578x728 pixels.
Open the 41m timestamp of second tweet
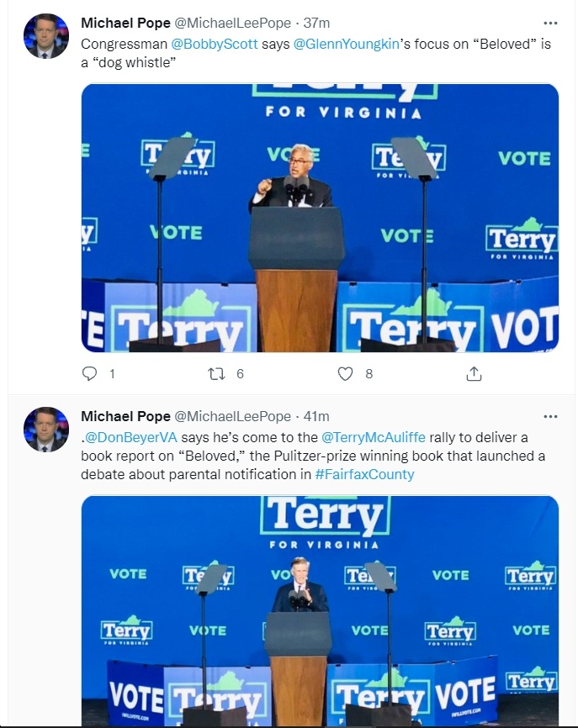click(x=316, y=416)
